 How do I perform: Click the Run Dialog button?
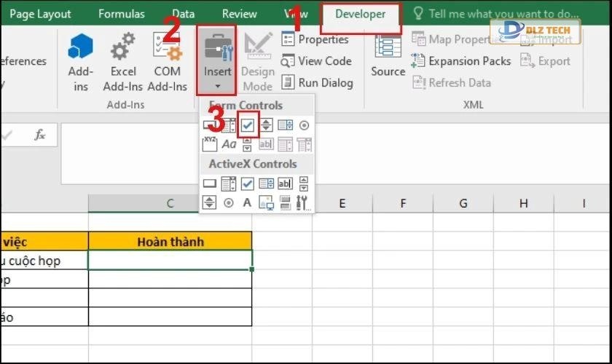(x=317, y=82)
